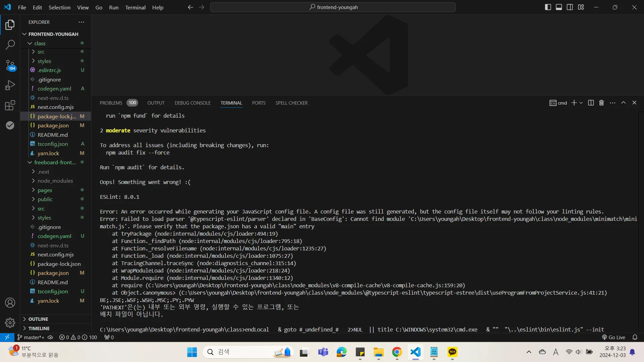Open Windows Start menu
This screenshot has height=362, width=644.
click(x=192, y=352)
